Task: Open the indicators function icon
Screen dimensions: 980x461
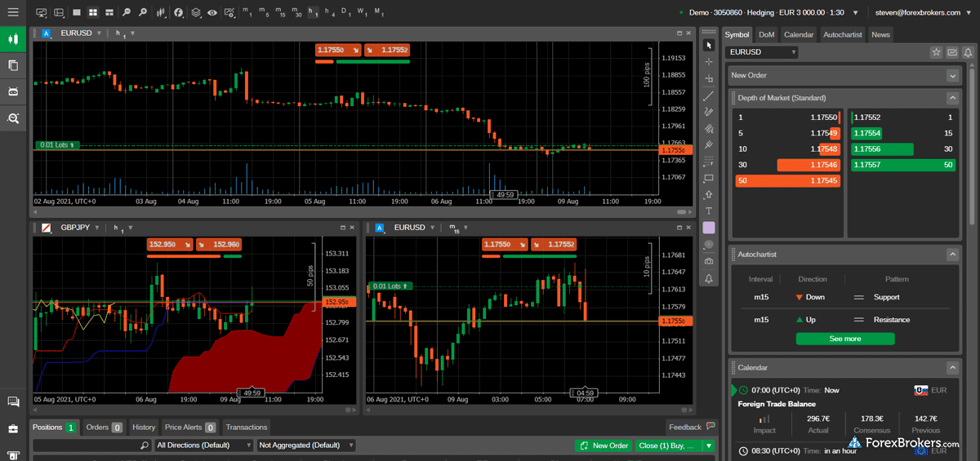Action: coord(179,13)
